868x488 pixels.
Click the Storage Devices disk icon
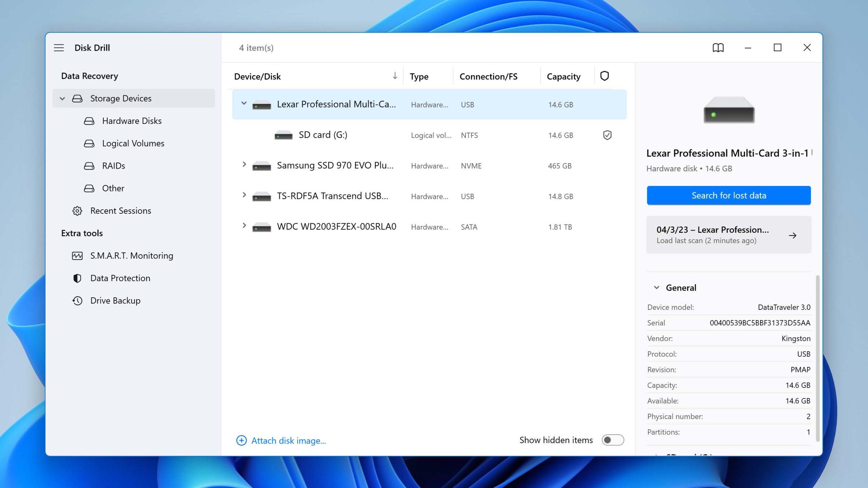point(77,98)
